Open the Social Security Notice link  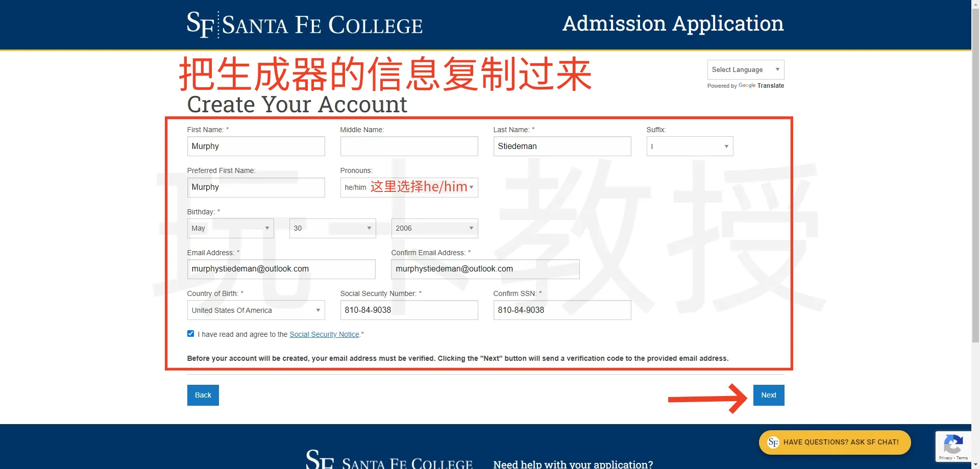coord(324,334)
